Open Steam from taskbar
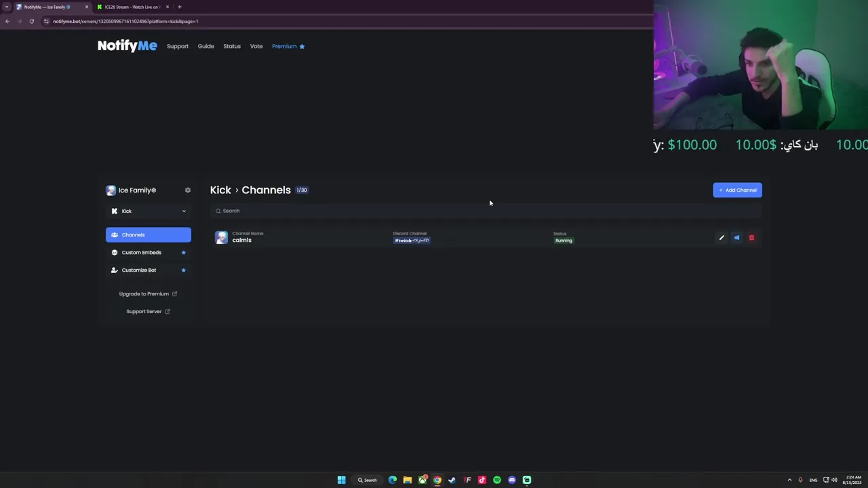868x488 pixels. click(452, 480)
